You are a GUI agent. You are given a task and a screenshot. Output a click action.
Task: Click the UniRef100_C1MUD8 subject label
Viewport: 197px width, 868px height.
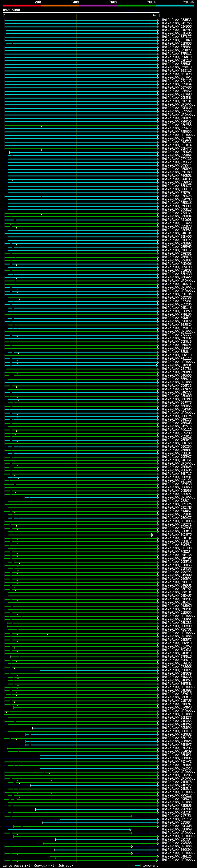tap(176, 43)
